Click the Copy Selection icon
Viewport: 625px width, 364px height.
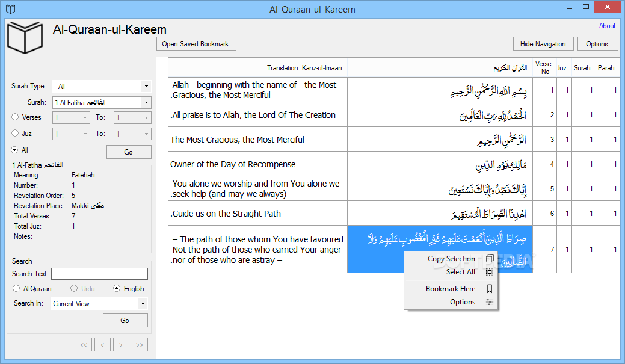490,259
